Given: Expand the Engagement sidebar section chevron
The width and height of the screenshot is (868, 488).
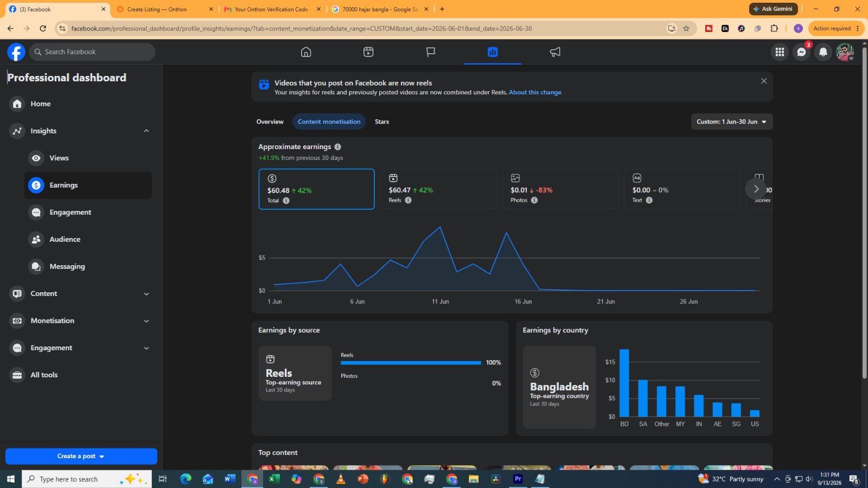Looking at the screenshot, I should tap(146, 348).
